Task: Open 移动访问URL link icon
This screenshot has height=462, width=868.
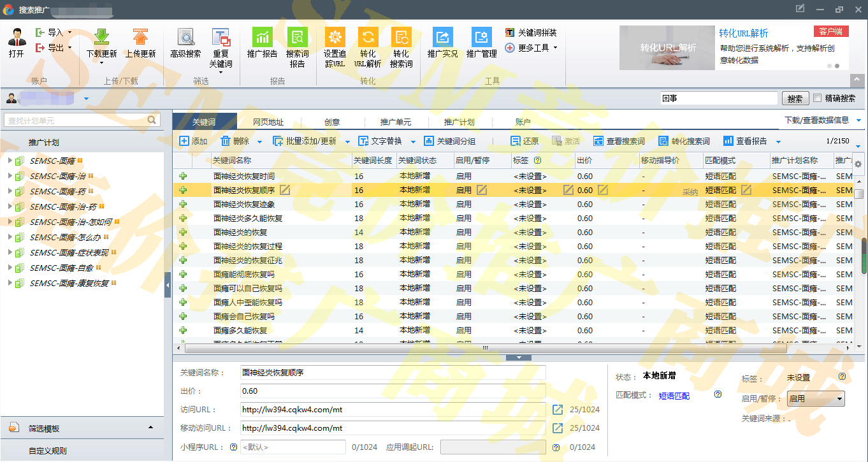Action: [x=557, y=428]
